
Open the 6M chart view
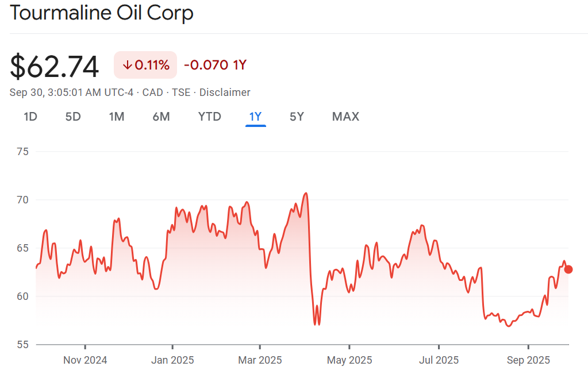pyautogui.click(x=161, y=117)
